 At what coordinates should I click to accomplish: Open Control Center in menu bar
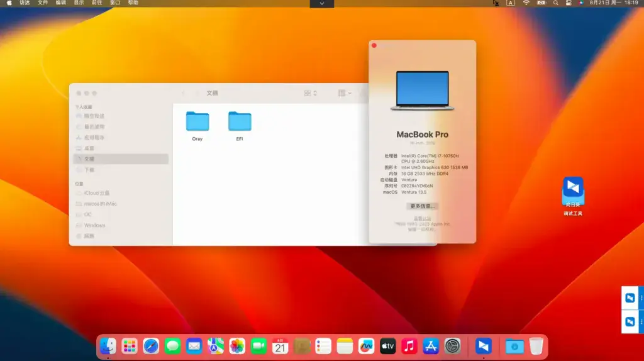(569, 3)
